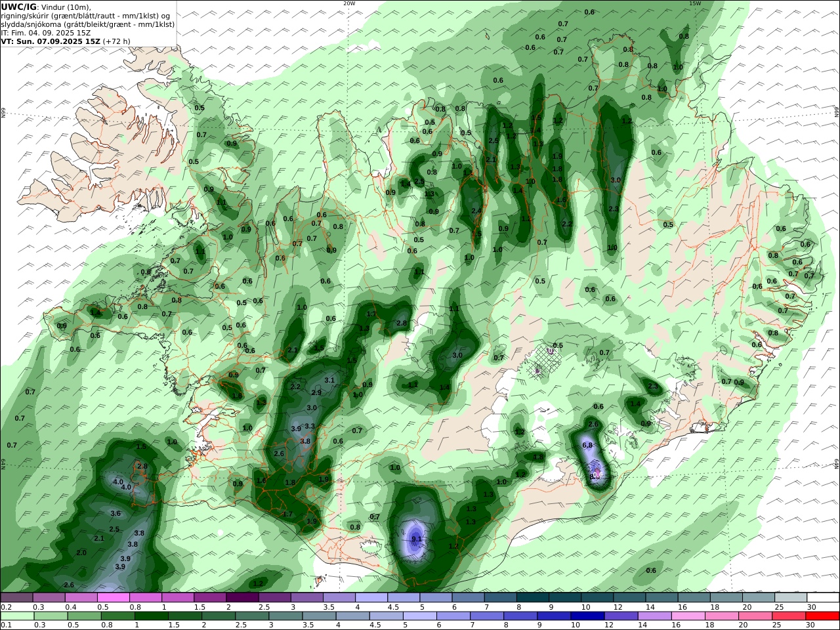Click the 'VT: Sun. 07.09.2025 15Z' valid time text
The height and width of the screenshot is (630, 840).
pos(51,41)
